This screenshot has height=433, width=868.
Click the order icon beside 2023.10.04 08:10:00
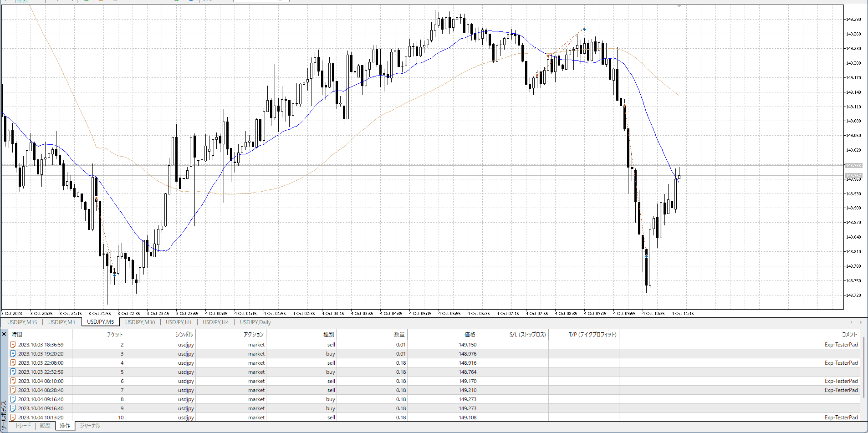13,381
